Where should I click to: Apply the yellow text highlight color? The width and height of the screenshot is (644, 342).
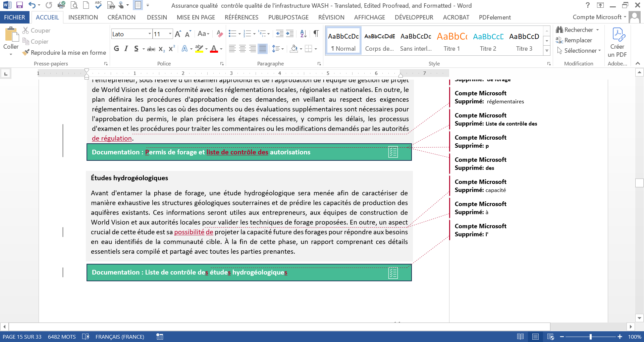(199, 49)
